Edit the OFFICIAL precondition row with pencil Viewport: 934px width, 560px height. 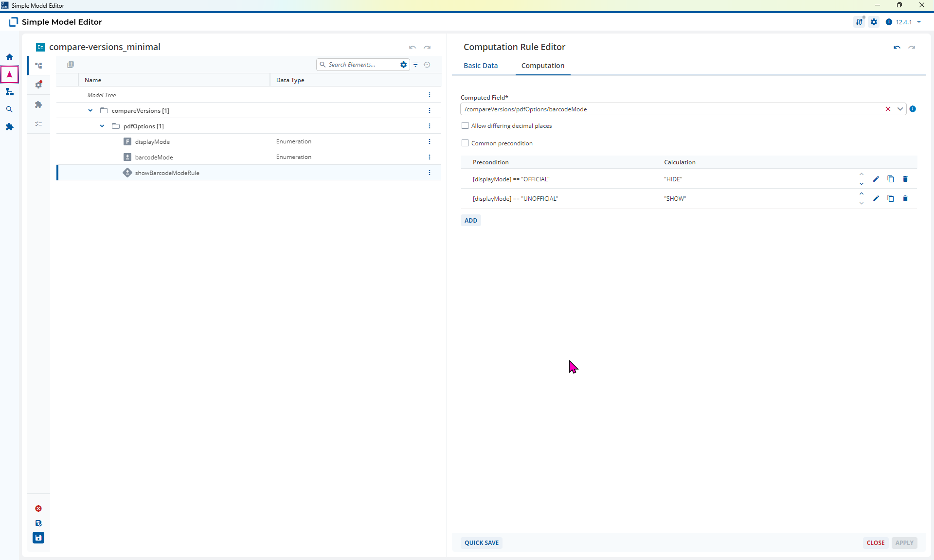[x=876, y=179]
